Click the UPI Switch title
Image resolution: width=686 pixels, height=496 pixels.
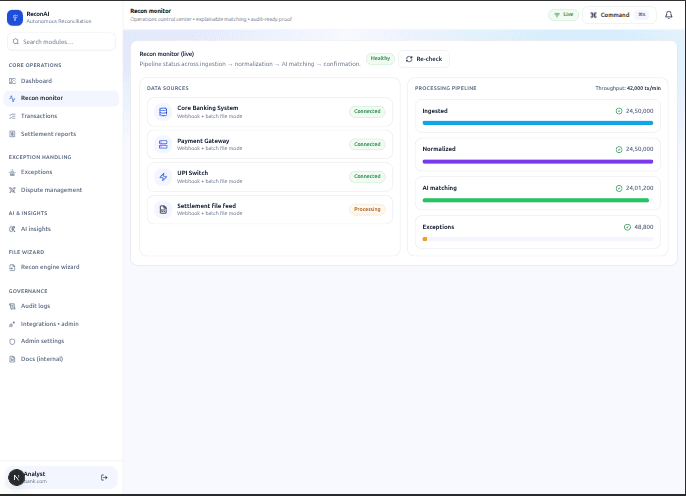(192, 173)
